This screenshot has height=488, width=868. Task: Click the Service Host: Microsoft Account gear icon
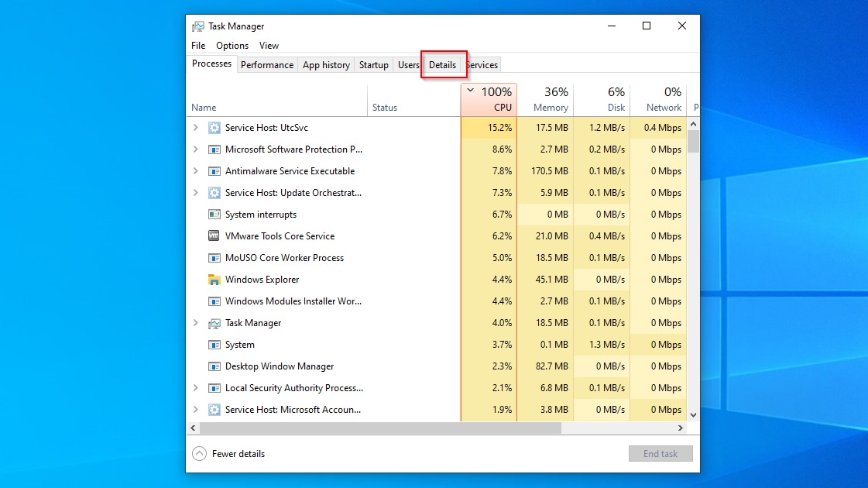[214, 410]
